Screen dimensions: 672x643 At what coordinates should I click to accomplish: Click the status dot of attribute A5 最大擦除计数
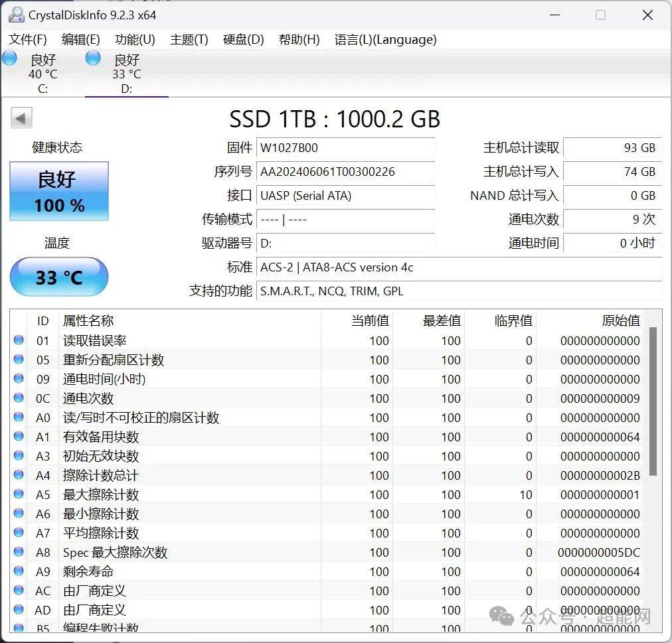(x=19, y=494)
